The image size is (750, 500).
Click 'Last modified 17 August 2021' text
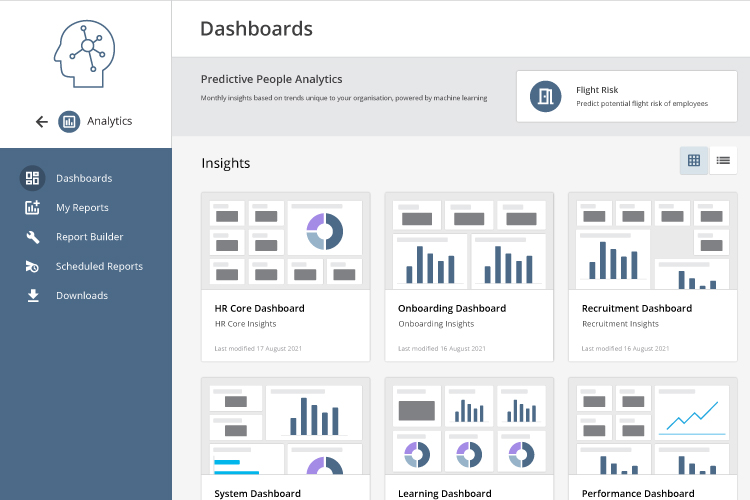[x=258, y=348]
